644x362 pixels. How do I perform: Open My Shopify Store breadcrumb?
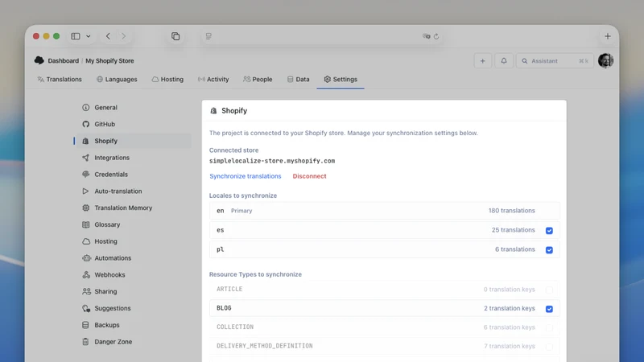click(x=109, y=61)
